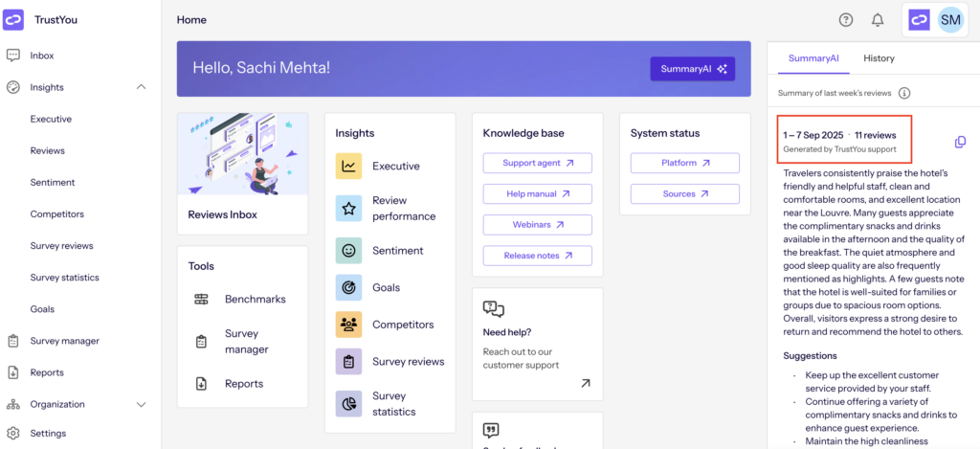Open the Sources status link
This screenshot has width=980, height=449.
685,193
